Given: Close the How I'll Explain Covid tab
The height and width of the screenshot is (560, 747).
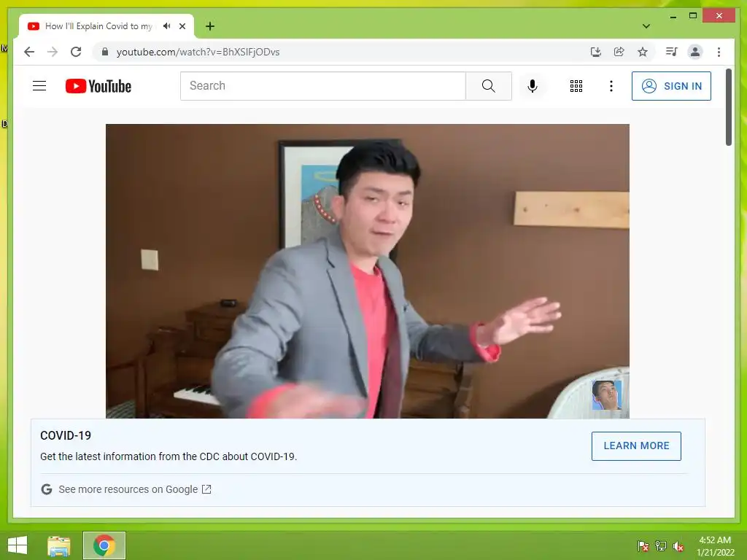Looking at the screenshot, I should pos(182,26).
